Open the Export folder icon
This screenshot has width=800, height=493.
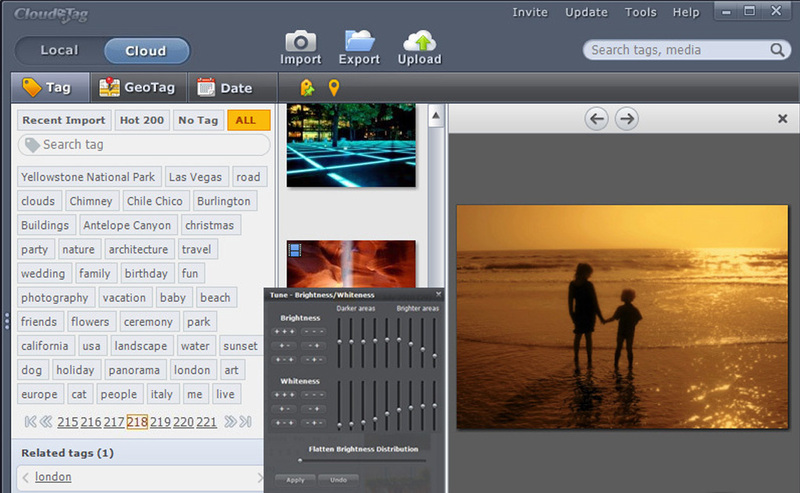(359, 41)
